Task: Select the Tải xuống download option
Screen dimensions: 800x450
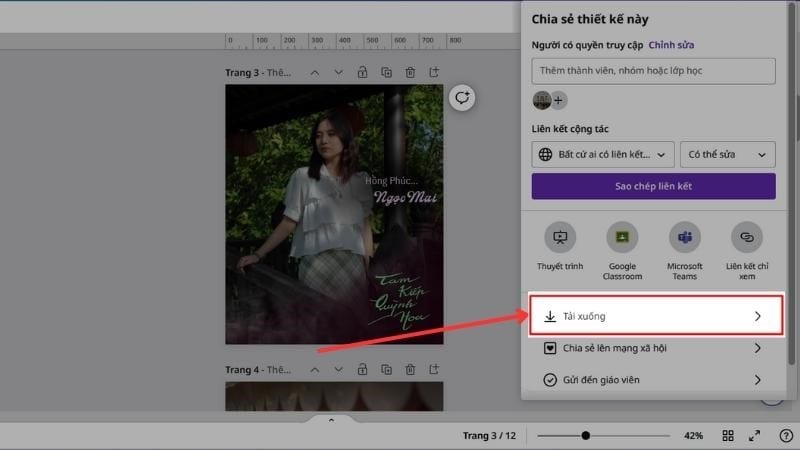Action: [x=654, y=316]
